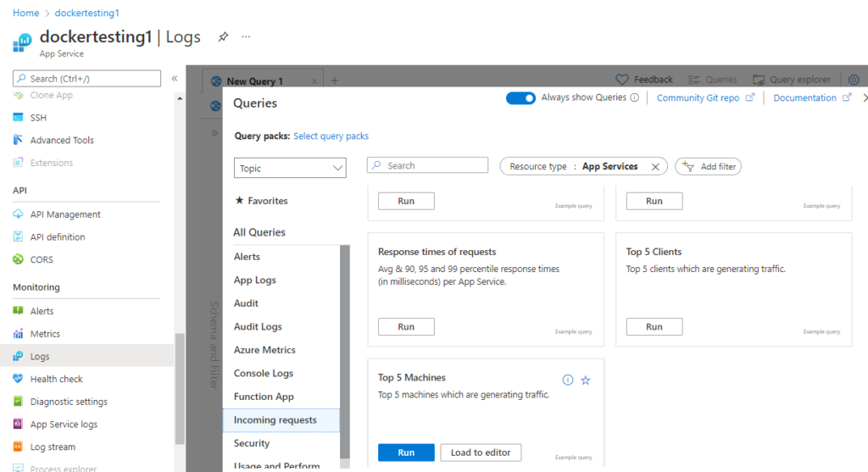868x472 pixels.
Task: Click the info icon beside Always show Queries
Action: [634, 97]
